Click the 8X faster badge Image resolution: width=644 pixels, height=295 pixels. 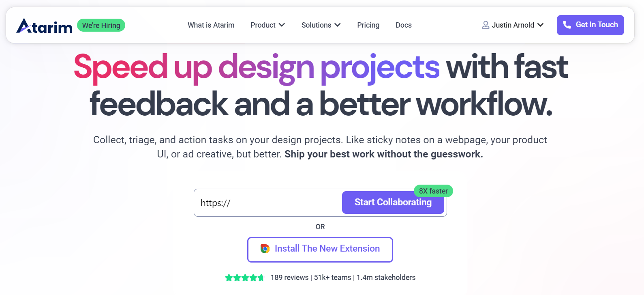pos(433,191)
